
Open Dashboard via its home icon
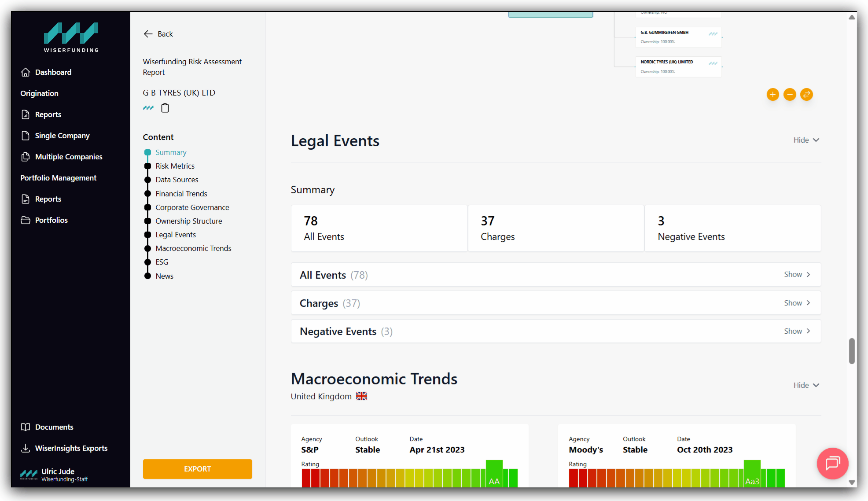26,72
